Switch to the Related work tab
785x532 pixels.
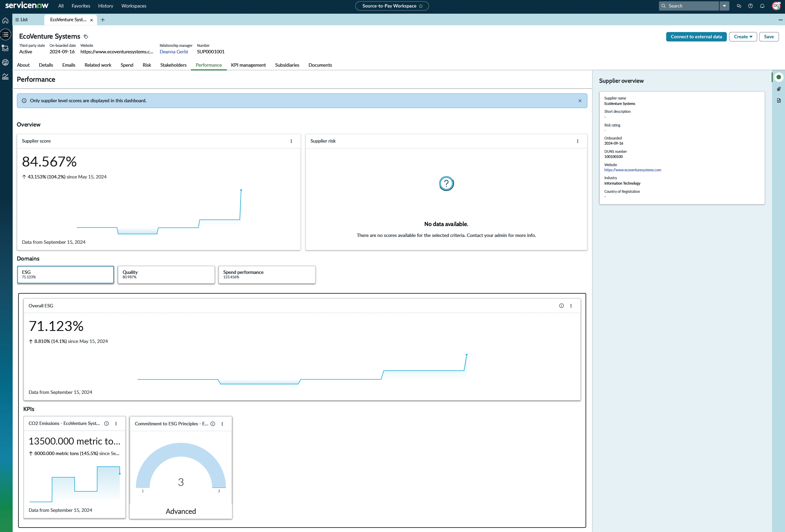[98, 65]
